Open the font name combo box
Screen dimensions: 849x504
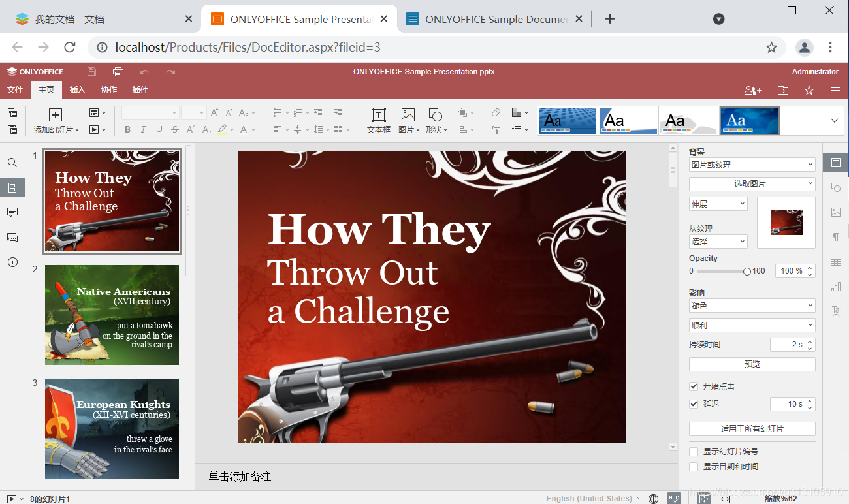tap(150, 113)
